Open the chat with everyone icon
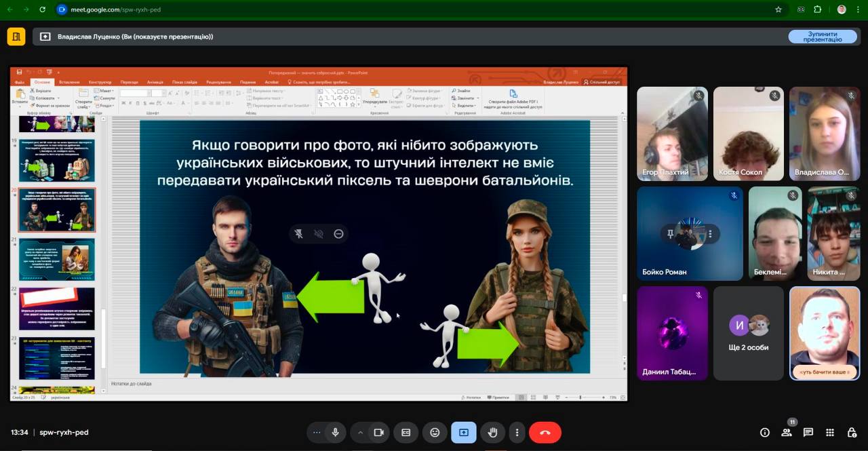 point(808,432)
